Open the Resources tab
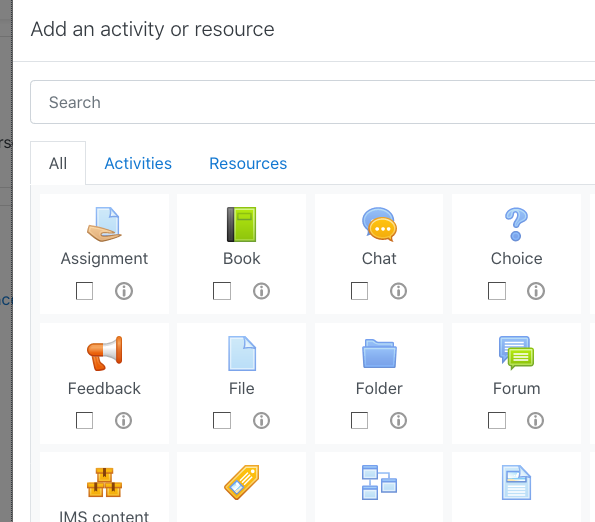Viewport: 595px width, 522px height. point(248,164)
